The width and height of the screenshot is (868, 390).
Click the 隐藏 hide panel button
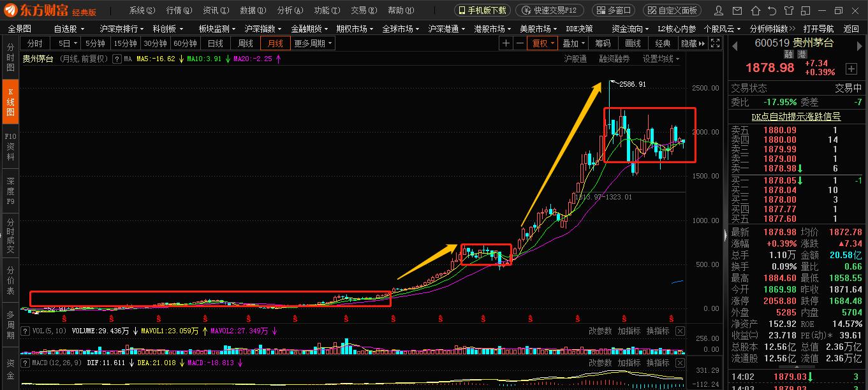coord(693,43)
